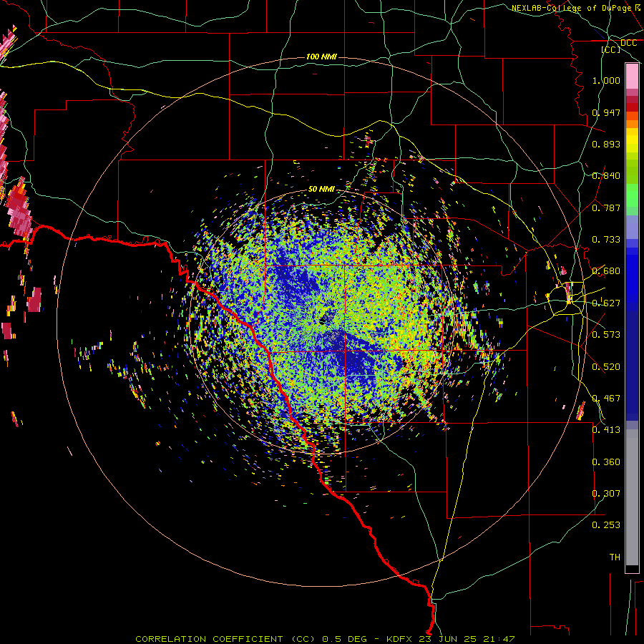This screenshot has height=644, width=644.
Task: Select the 0.360 scale value
Action: point(606,462)
